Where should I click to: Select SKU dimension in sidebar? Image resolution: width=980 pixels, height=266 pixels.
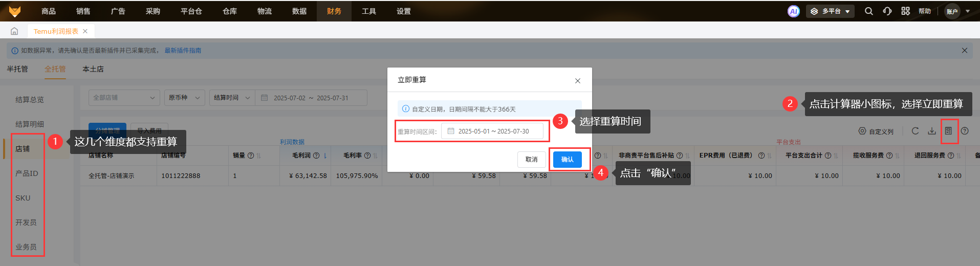23,198
